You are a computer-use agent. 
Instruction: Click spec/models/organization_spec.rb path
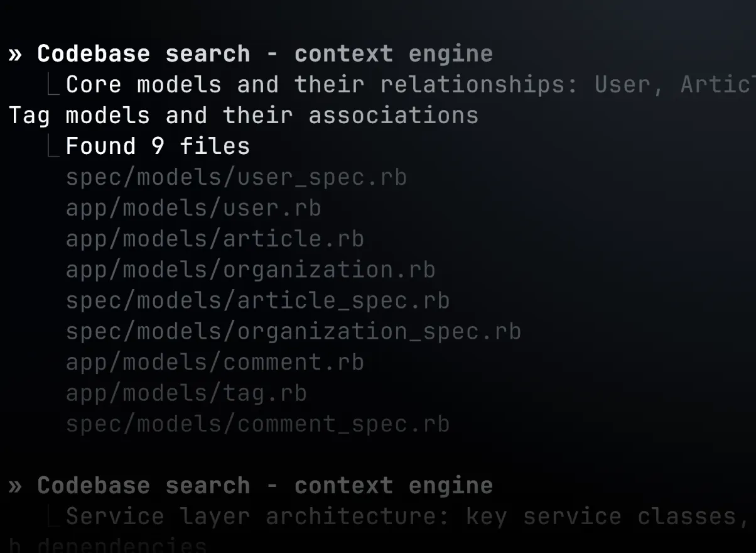click(293, 332)
